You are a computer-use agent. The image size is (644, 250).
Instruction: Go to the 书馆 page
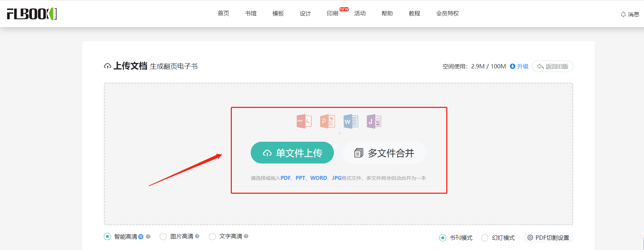coord(251,13)
